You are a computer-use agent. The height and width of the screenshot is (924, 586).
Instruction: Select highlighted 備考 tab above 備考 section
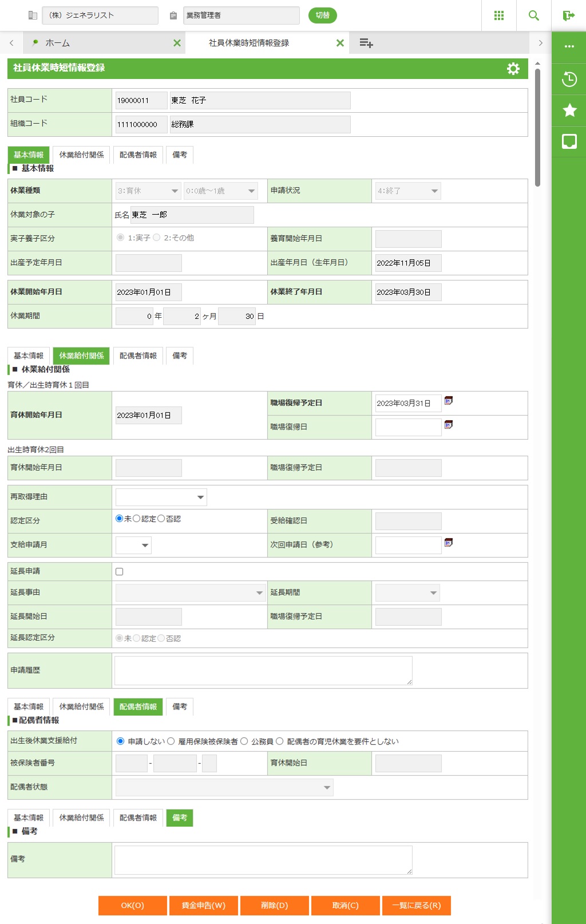(x=180, y=818)
